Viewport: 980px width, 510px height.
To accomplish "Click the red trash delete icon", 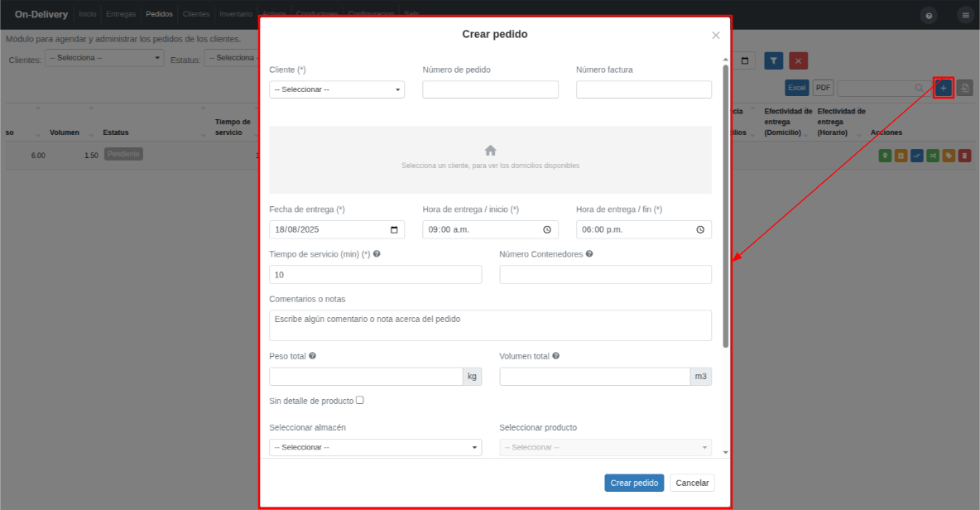I will click(964, 156).
